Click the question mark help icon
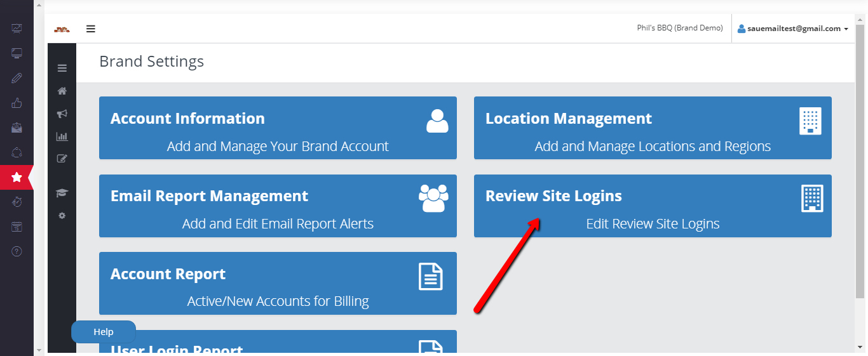This screenshot has width=868, height=356. click(x=17, y=251)
